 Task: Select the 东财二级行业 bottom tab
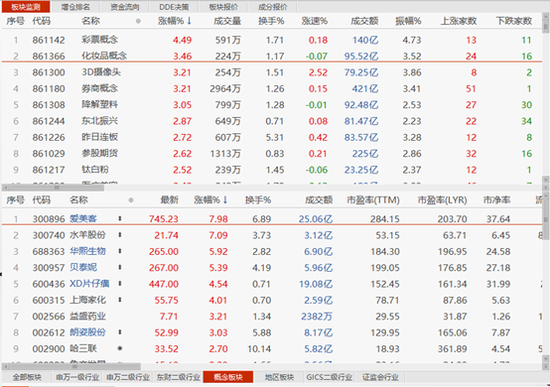[178, 377]
